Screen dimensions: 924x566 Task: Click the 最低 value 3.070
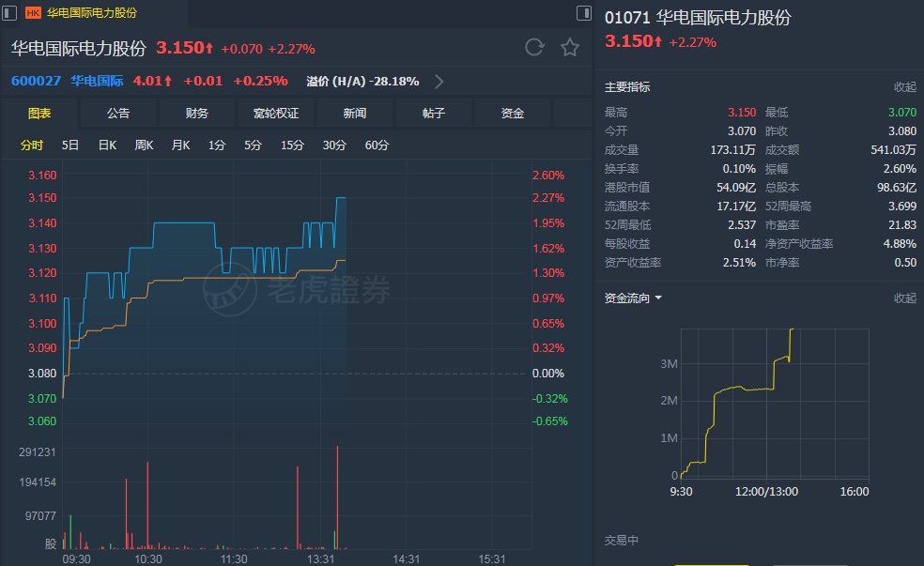coord(902,112)
